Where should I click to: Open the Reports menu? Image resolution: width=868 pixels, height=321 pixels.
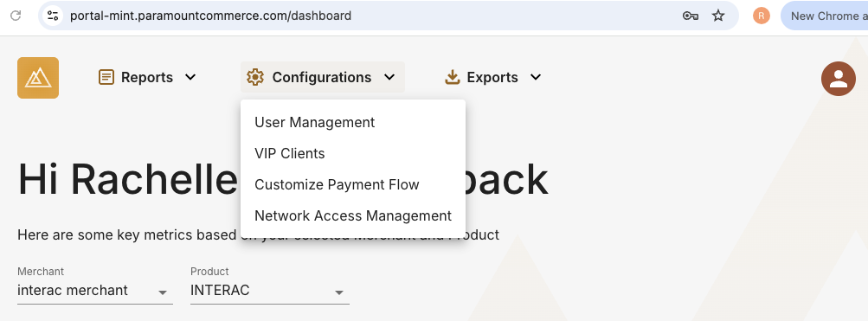click(x=147, y=77)
